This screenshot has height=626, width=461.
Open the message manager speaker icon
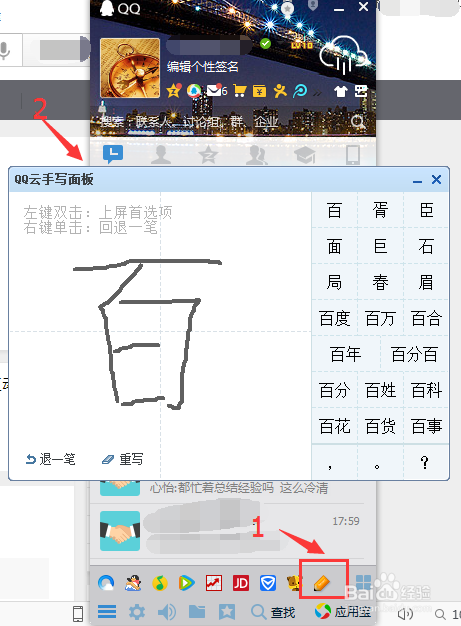pos(167,611)
